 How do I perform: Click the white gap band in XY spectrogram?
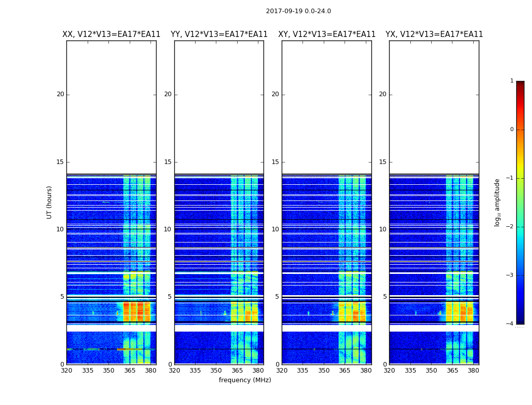click(327, 328)
